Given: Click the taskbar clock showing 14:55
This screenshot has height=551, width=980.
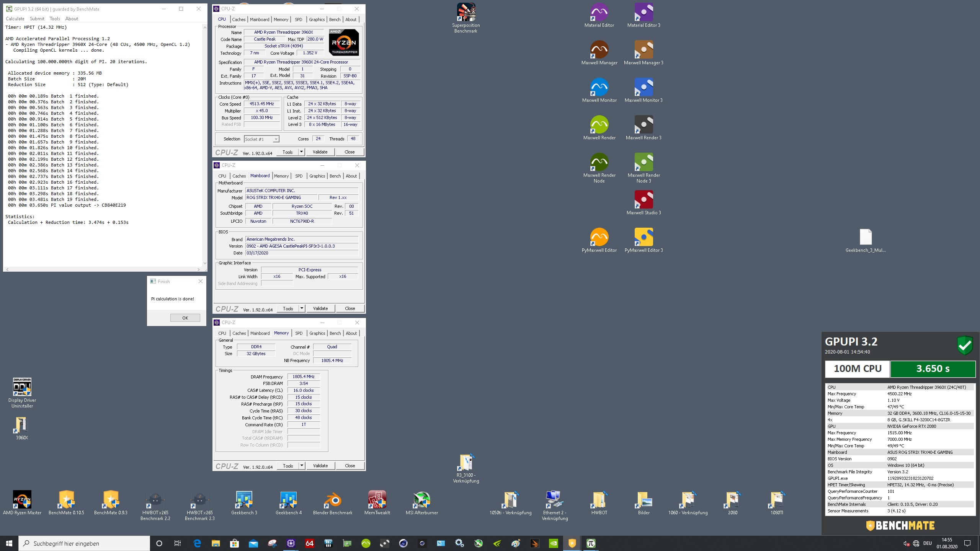Looking at the screenshot, I should tap(947, 543).
